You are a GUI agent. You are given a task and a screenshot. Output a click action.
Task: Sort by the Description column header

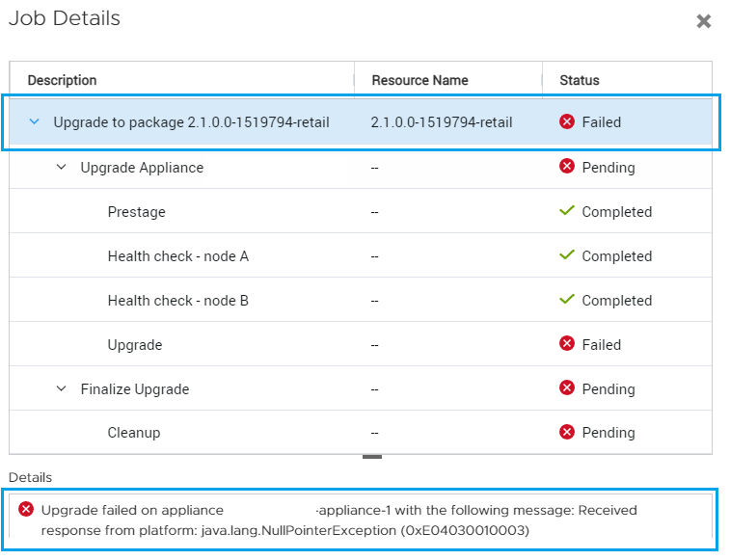(62, 81)
